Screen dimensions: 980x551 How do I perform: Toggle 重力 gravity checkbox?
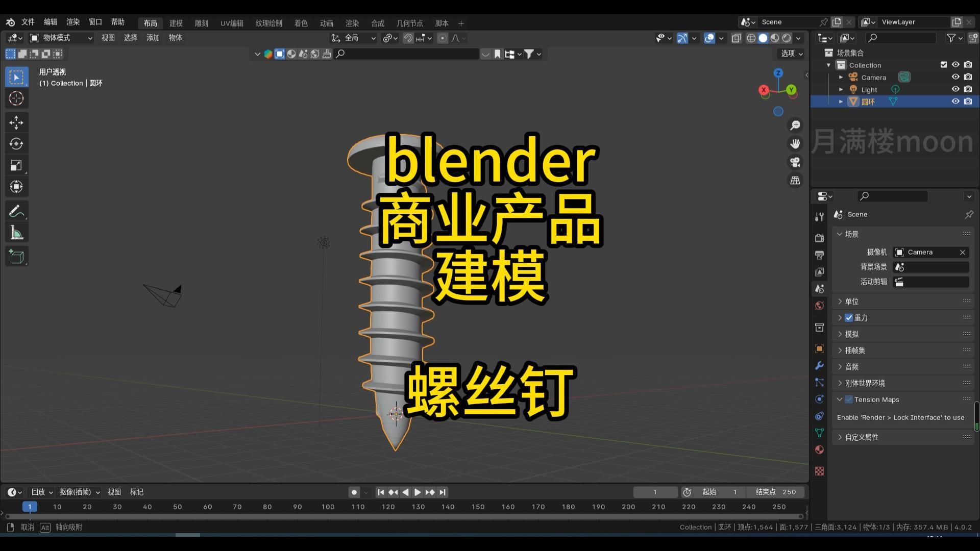(849, 317)
